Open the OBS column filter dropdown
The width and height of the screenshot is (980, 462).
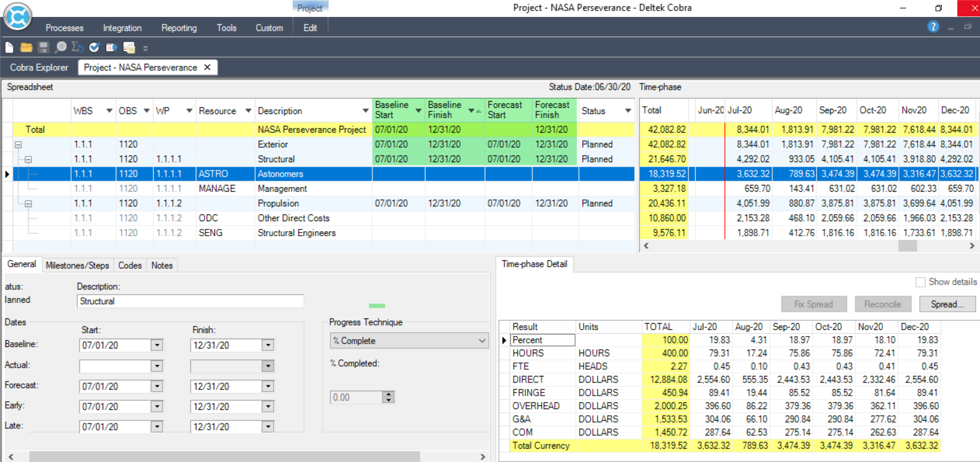(147, 111)
